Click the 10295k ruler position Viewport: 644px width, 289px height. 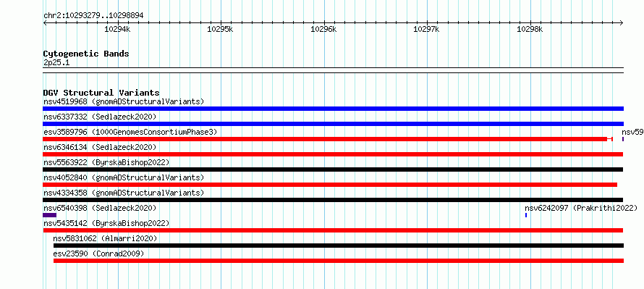[x=221, y=29]
